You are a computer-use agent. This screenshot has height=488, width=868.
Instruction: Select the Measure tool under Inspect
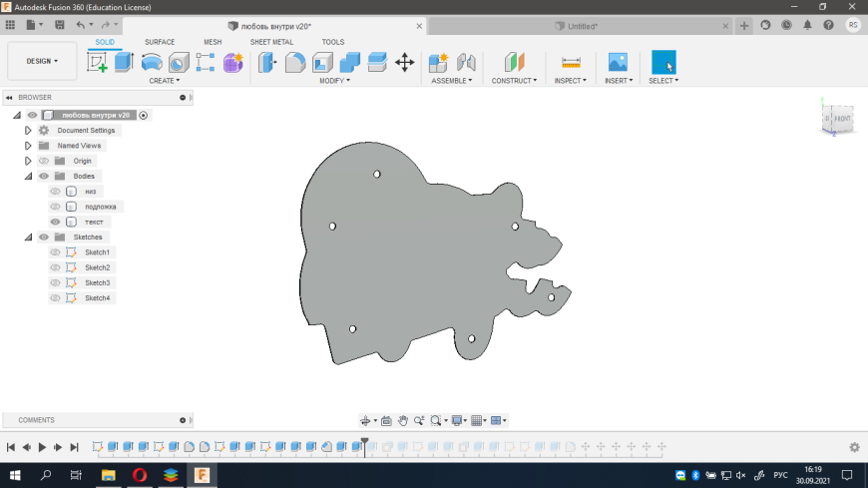(x=571, y=62)
